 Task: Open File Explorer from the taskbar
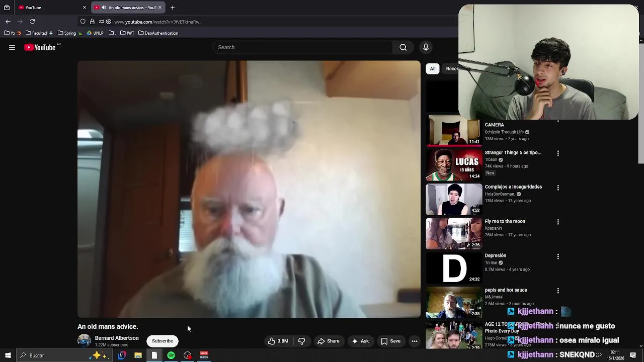(138, 355)
